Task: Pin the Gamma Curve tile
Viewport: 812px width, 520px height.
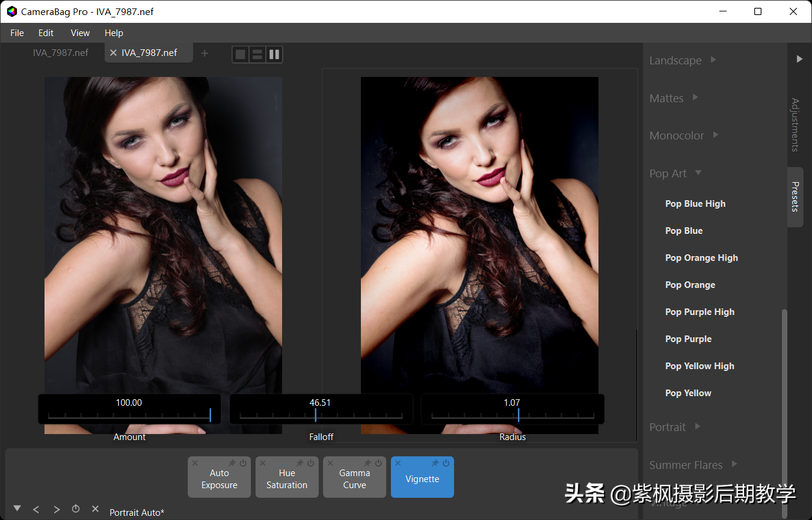Action: (368, 463)
